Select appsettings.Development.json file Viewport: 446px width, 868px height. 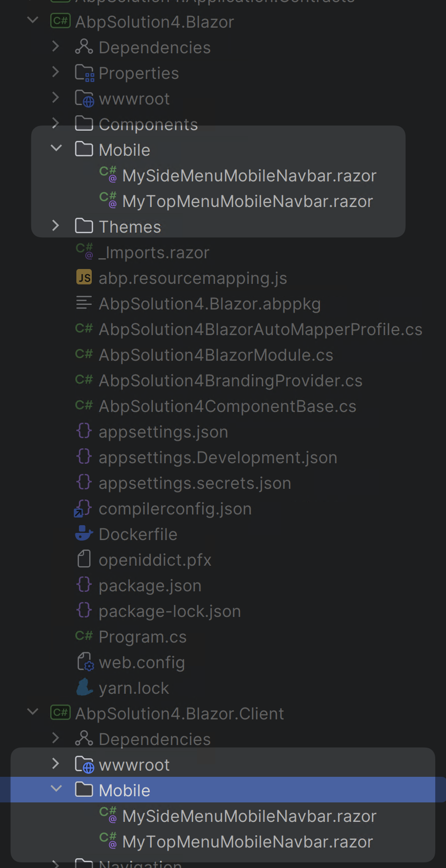pyautogui.click(x=218, y=457)
